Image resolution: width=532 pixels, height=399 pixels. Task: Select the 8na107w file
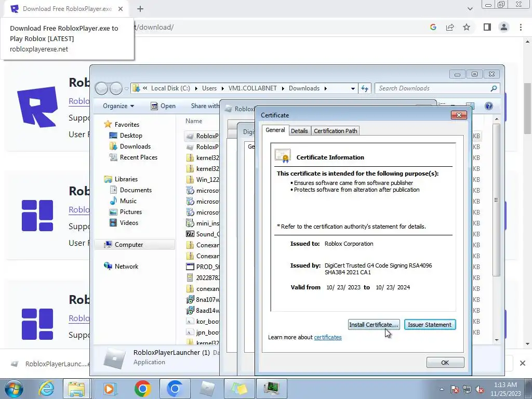(x=203, y=300)
